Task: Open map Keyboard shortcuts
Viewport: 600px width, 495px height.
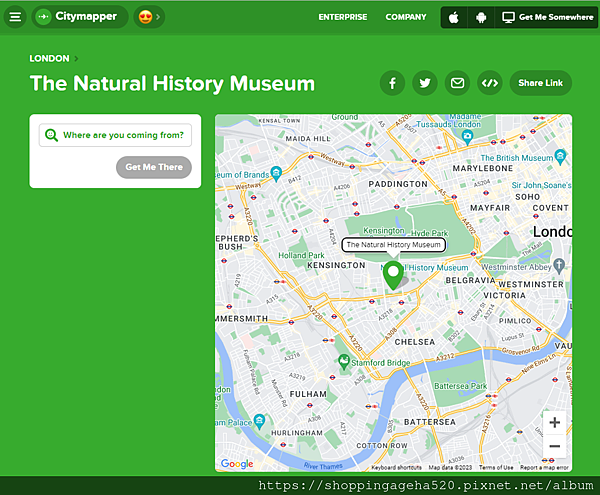Action: [x=396, y=467]
